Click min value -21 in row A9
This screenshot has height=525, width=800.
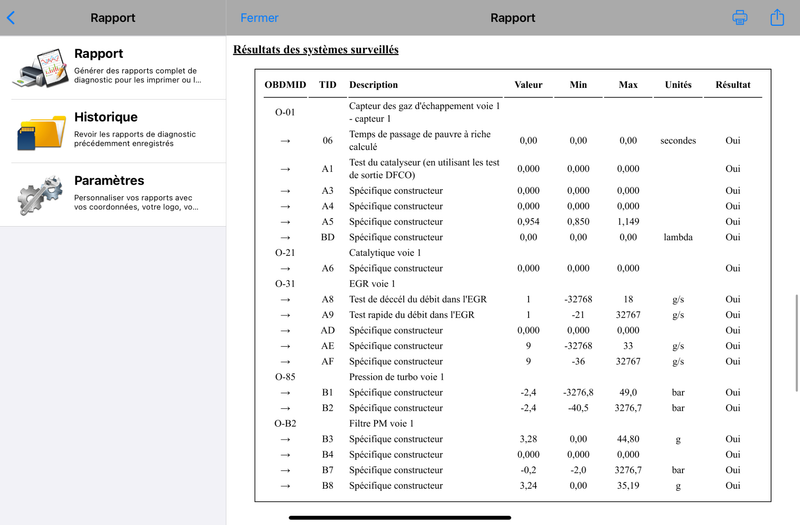click(578, 315)
